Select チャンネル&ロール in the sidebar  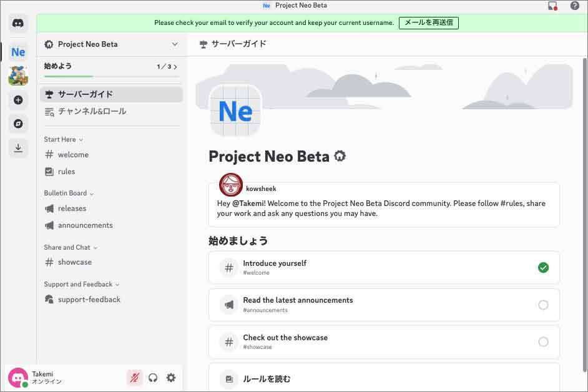92,112
